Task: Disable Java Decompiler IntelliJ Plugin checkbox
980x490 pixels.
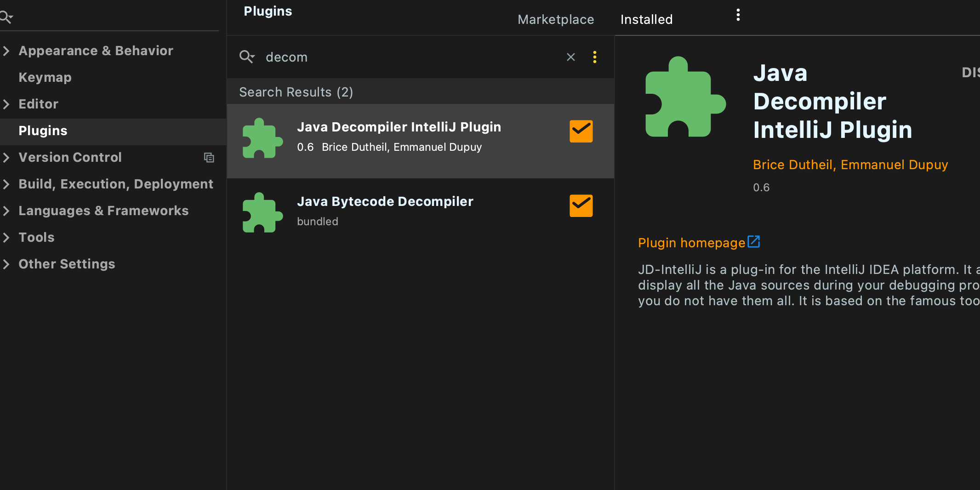Action: pyautogui.click(x=581, y=131)
